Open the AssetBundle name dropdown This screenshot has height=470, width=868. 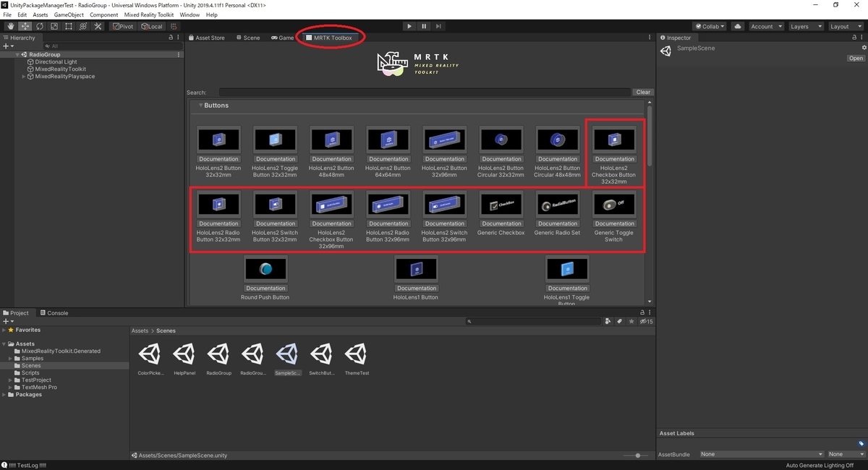tap(762, 454)
